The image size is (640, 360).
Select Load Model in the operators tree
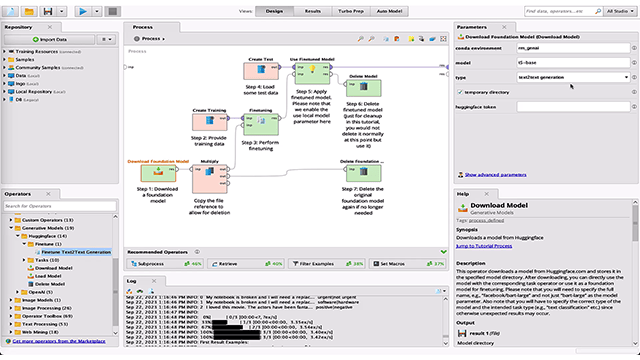[x=44, y=276]
